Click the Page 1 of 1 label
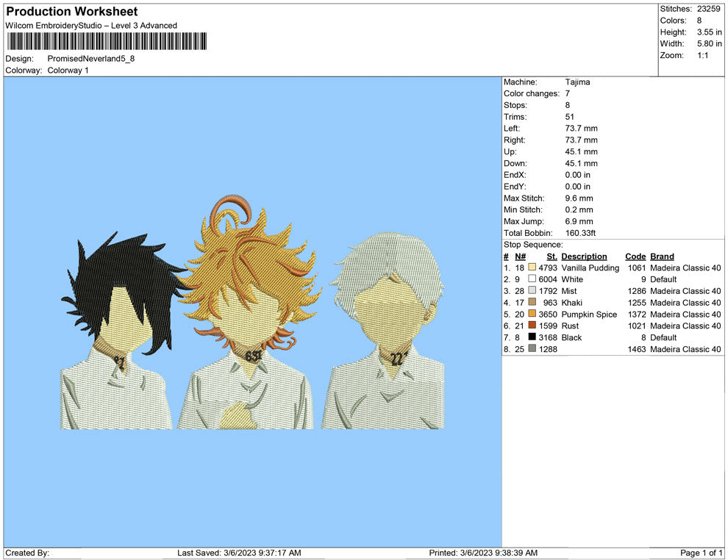The height and width of the screenshot is (560, 728). [x=700, y=552]
